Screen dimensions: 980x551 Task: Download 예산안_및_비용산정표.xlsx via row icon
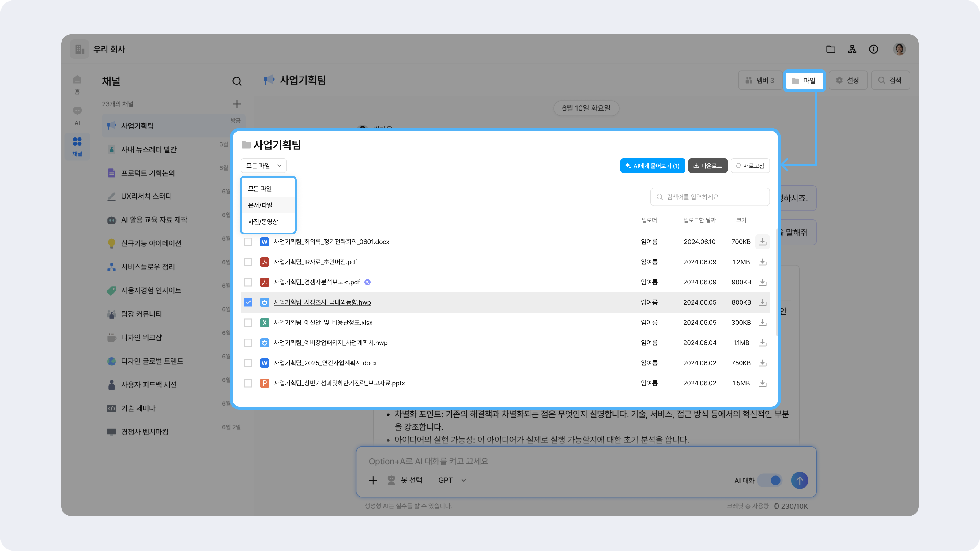[x=762, y=322]
